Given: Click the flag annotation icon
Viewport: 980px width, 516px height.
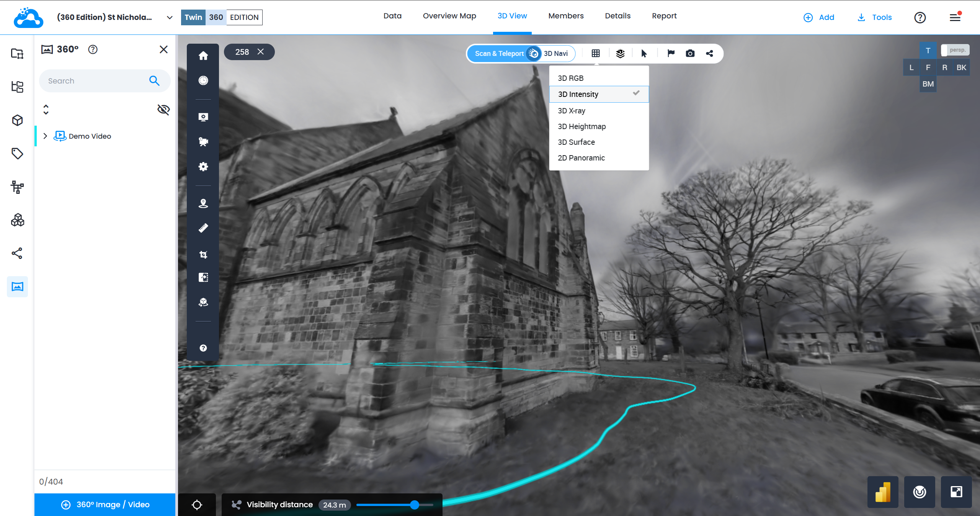Looking at the screenshot, I should [671, 53].
